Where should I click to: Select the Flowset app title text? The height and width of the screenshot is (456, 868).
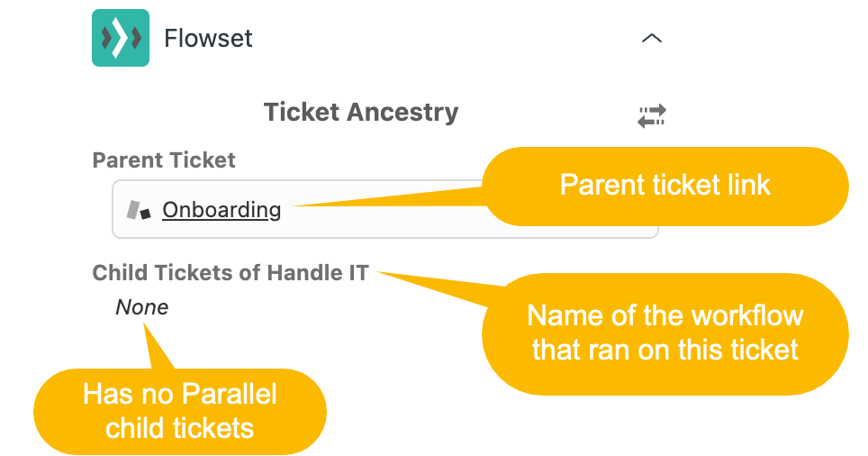click(208, 38)
